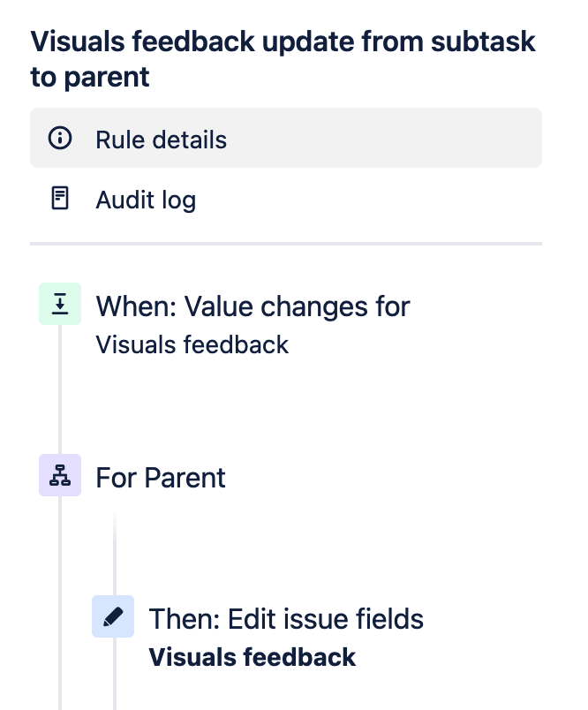Click Visuals feedback text under the trigger

click(192, 344)
